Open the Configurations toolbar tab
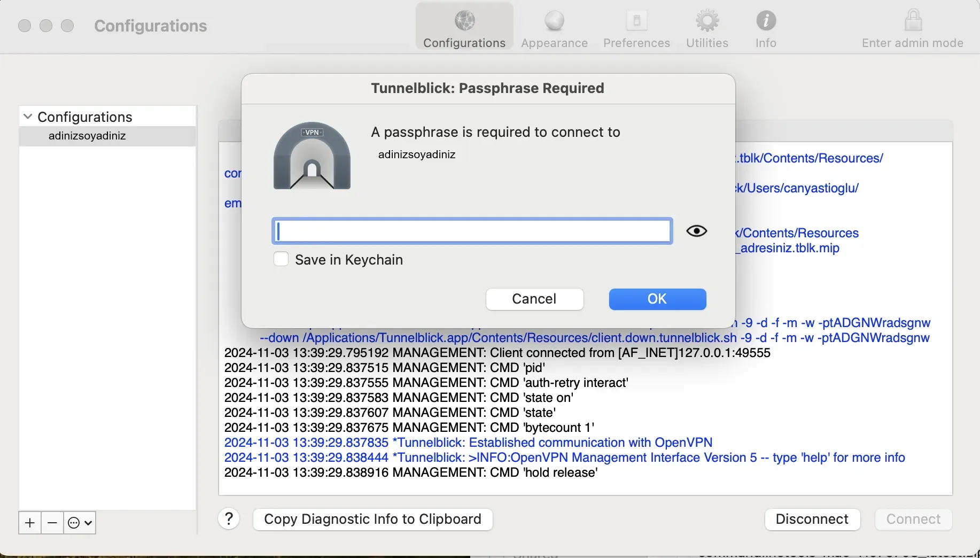Image resolution: width=980 pixels, height=558 pixels. pyautogui.click(x=464, y=27)
